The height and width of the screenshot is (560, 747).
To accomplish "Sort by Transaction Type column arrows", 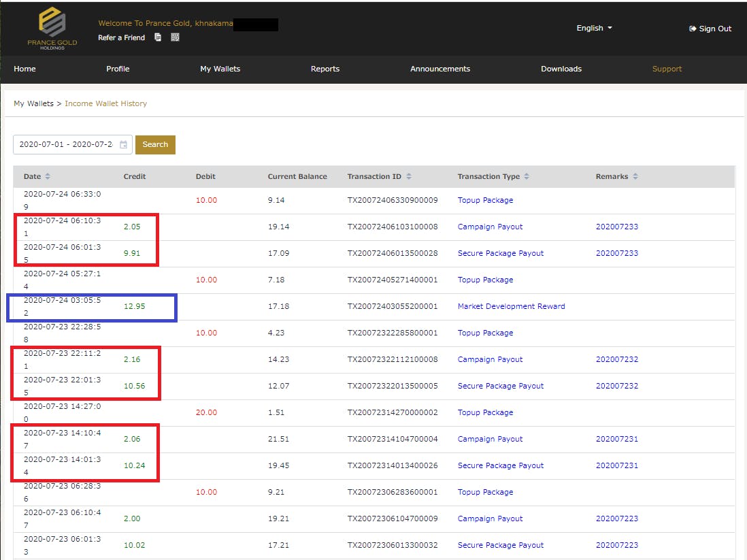I will 527,177.
